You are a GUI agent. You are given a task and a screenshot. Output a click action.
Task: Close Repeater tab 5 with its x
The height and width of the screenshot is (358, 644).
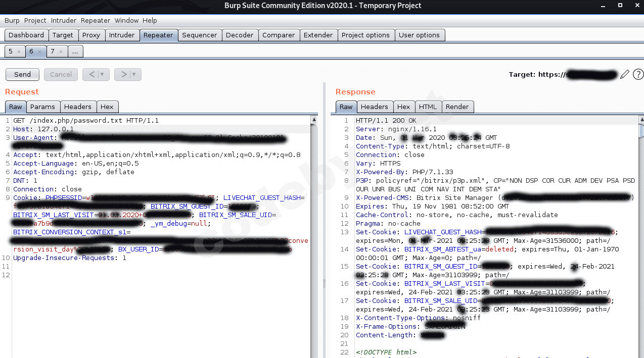[19, 52]
